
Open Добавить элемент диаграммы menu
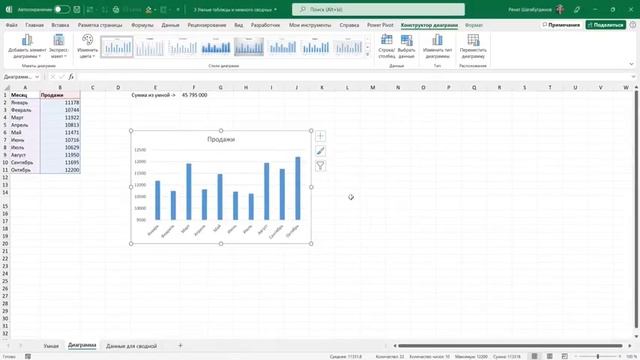pos(27,46)
